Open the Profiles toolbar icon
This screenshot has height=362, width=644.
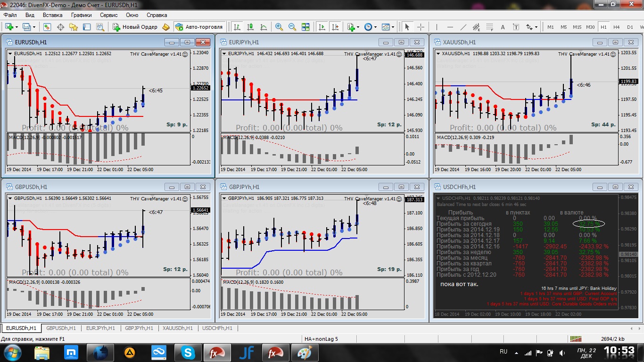click(26, 27)
